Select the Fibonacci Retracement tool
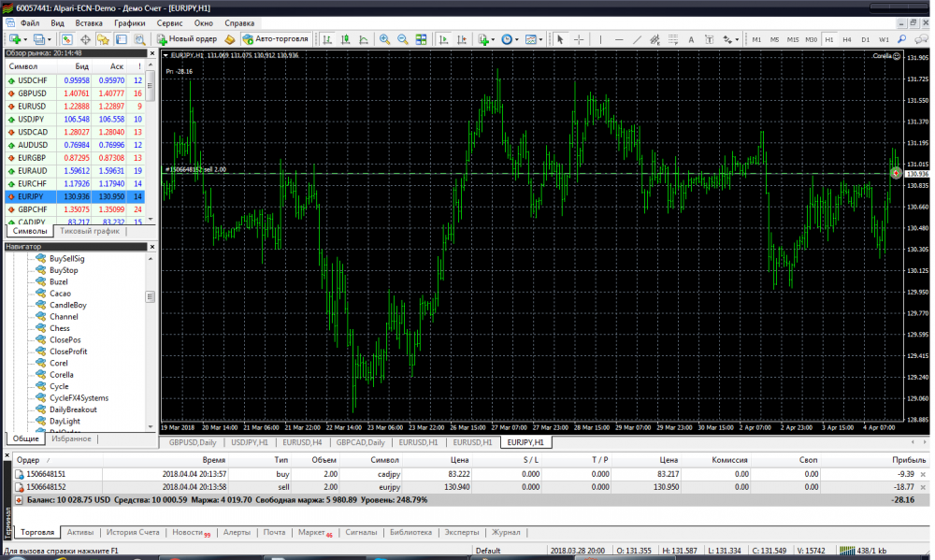The width and height of the screenshot is (935, 560). [x=673, y=39]
